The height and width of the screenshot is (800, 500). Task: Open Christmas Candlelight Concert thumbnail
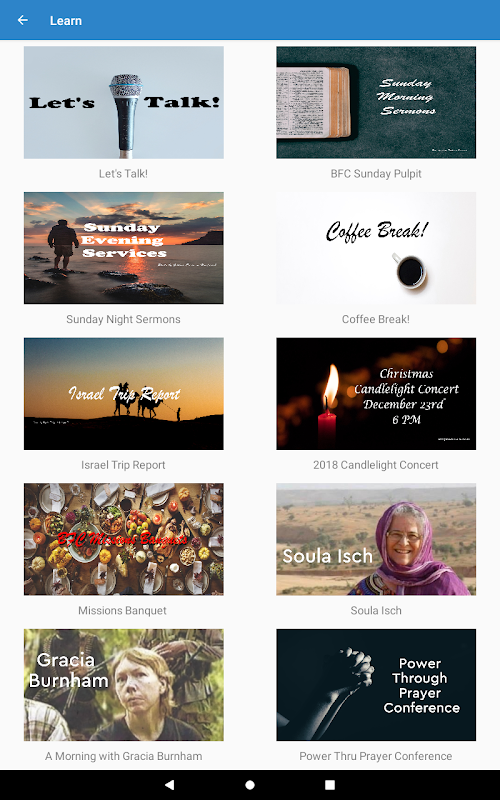pyautogui.click(x=376, y=394)
